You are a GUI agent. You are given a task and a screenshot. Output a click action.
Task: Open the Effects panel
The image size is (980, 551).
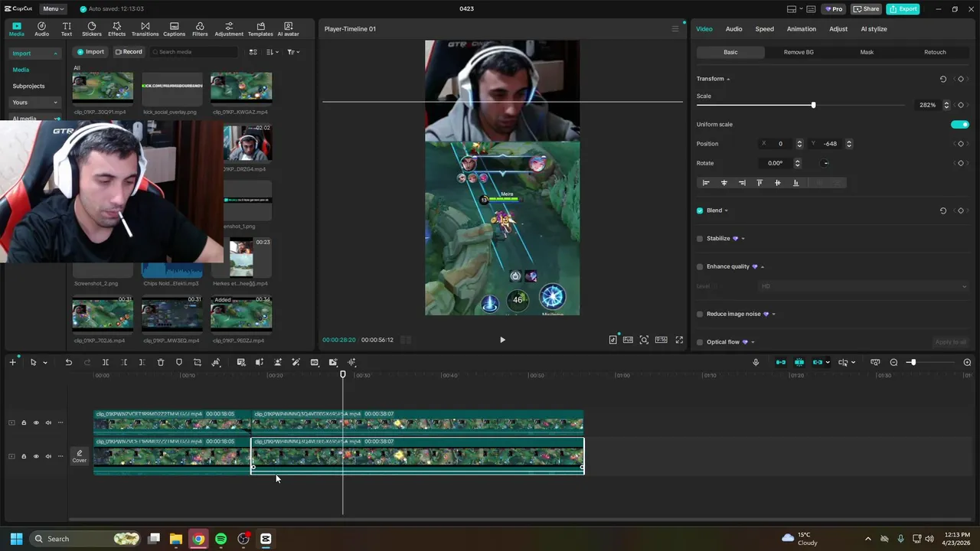pos(116,29)
